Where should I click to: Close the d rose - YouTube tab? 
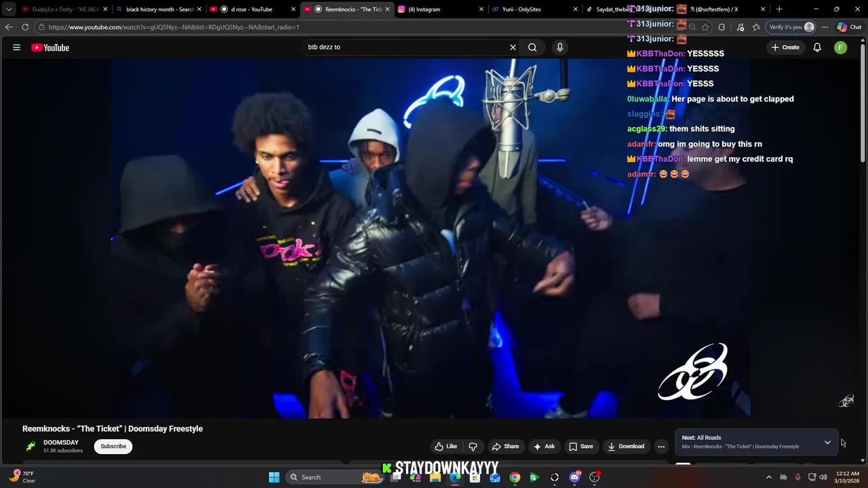pyautogui.click(x=293, y=9)
